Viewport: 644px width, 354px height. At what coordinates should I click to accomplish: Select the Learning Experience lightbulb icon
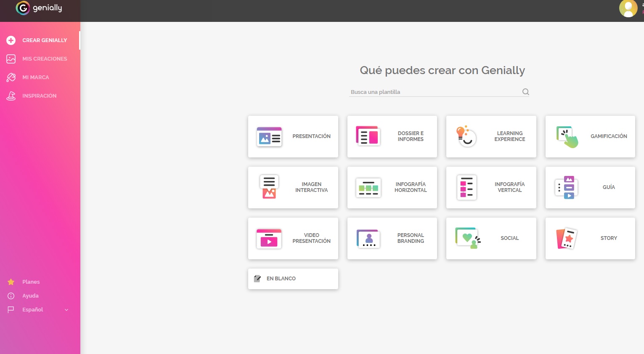click(x=466, y=136)
